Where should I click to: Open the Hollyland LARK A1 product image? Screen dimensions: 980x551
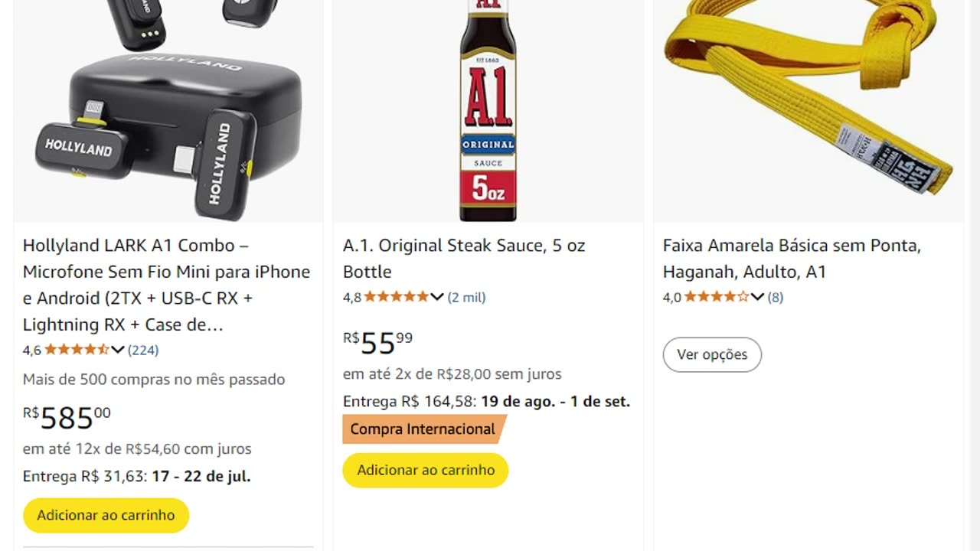pos(168,111)
